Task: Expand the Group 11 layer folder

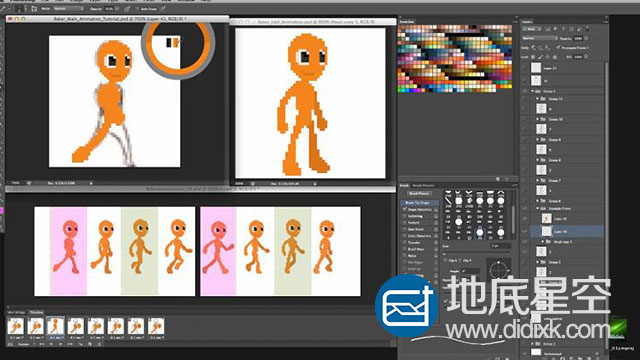Action: 538,99
